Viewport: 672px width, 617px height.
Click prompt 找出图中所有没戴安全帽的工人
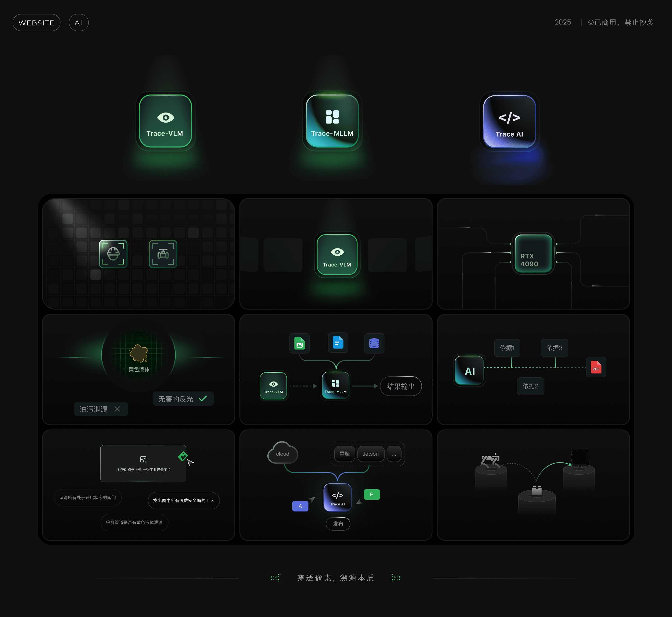(x=184, y=501)
